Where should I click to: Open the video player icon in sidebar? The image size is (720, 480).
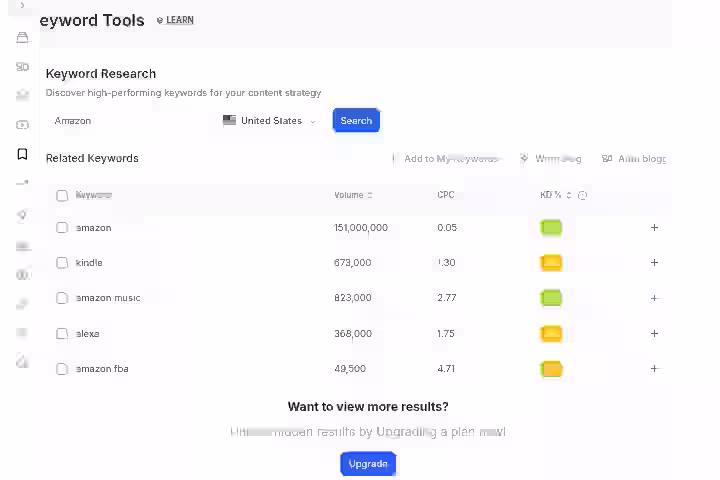22,124
